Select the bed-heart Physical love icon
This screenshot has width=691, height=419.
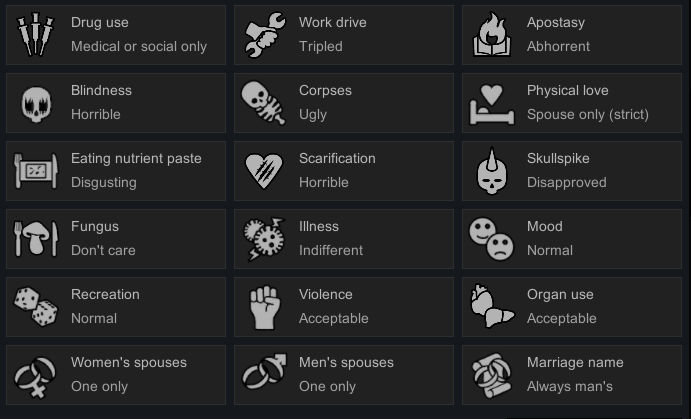[492, 102]
